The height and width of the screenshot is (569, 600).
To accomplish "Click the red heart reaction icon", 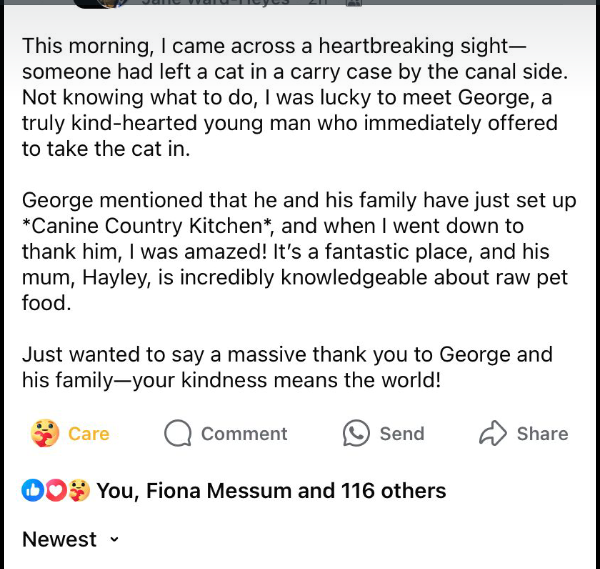I will [x=56, y=490].
